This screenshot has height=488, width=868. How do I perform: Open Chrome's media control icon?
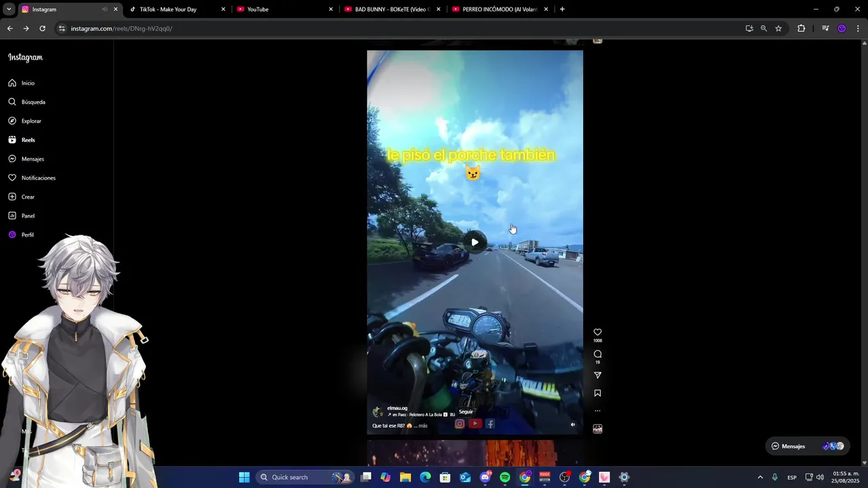tap(825, 28)
